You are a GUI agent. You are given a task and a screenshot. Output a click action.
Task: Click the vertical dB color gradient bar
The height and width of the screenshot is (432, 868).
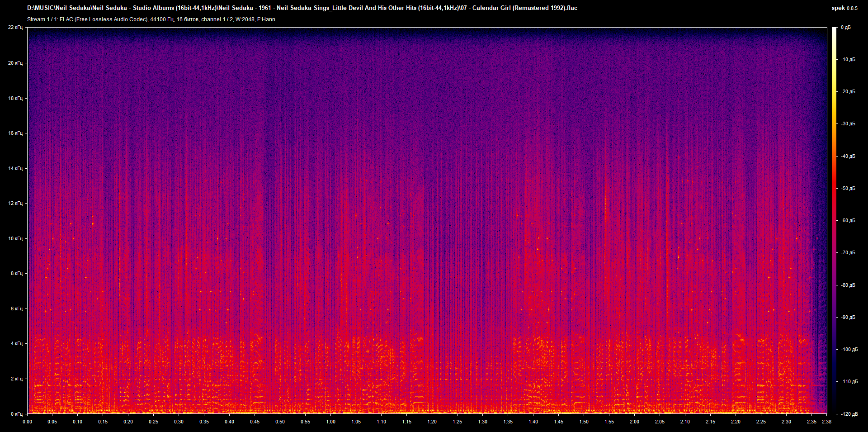[x=834, y=220]
